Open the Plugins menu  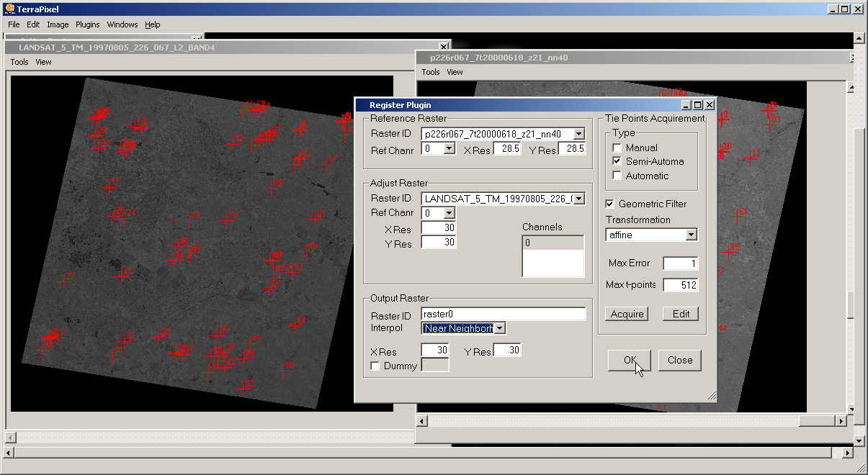click(87, 24)
